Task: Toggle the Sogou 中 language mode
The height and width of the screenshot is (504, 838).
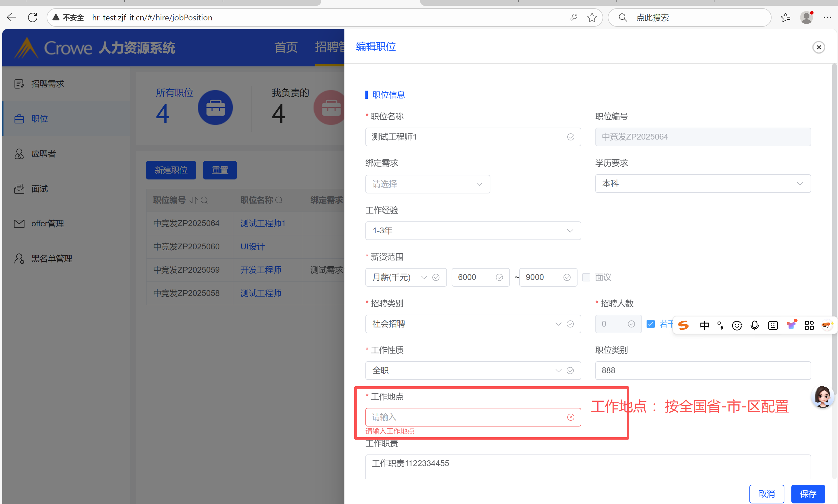Action: tap(704, 325)
